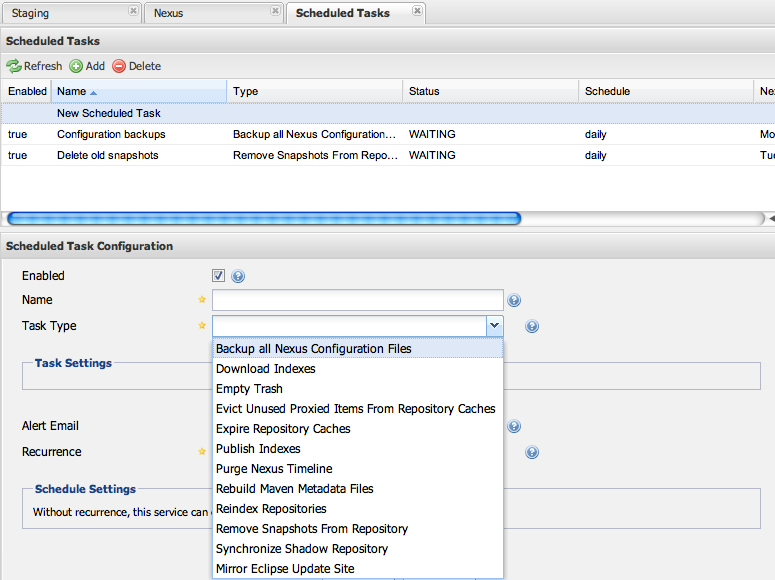
Task: Close the Nexus tab
Action: [x=275, y=11]
